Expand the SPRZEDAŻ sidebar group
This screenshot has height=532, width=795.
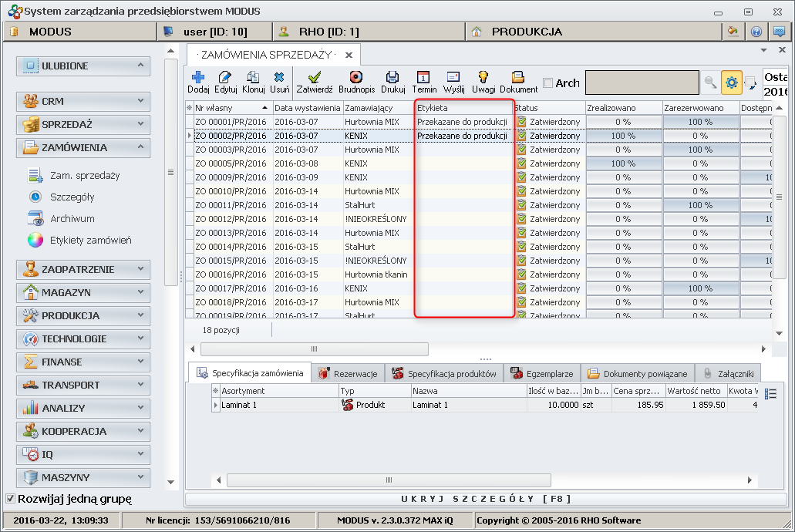83,124
